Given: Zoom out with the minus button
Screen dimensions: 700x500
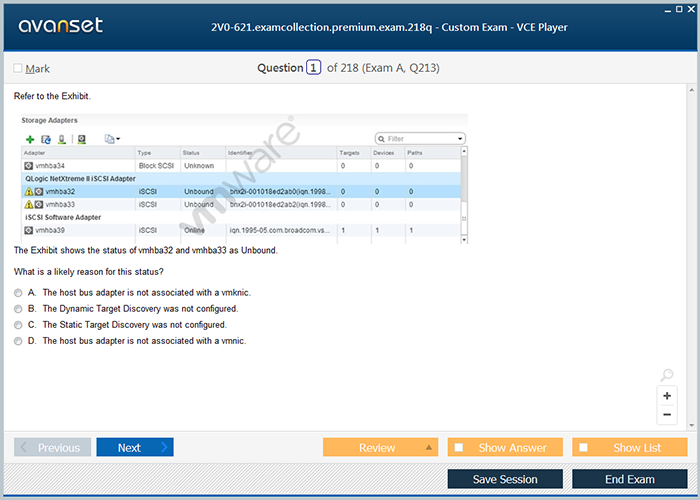Looking at the screenshot, I should (667, 415).
